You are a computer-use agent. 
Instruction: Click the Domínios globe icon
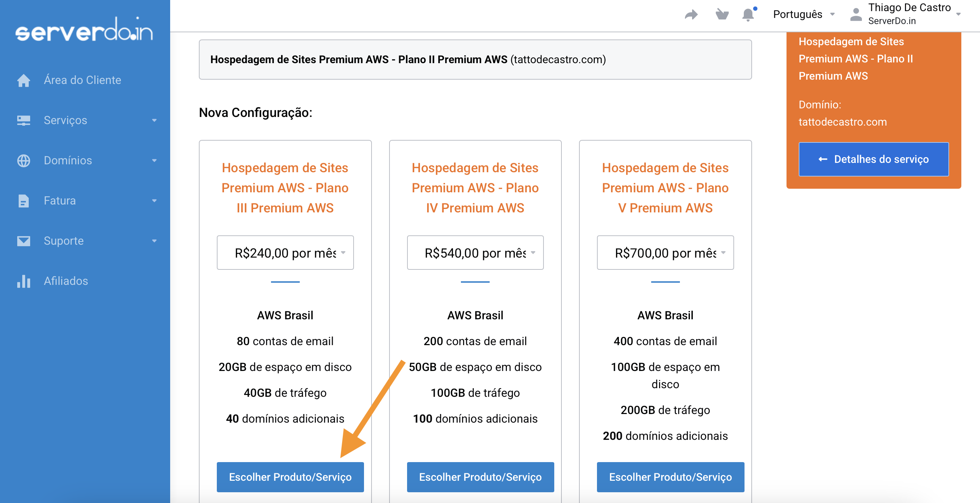(x=24, y=160)
